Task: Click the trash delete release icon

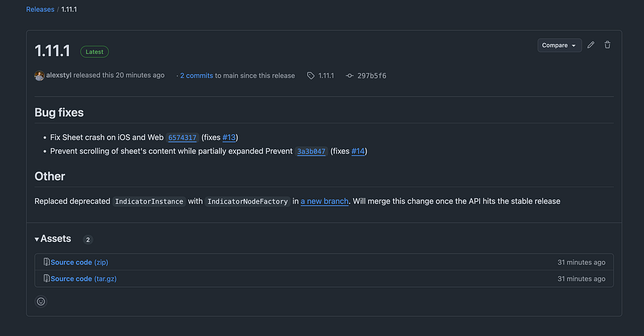Action: (x=607, y=45)
